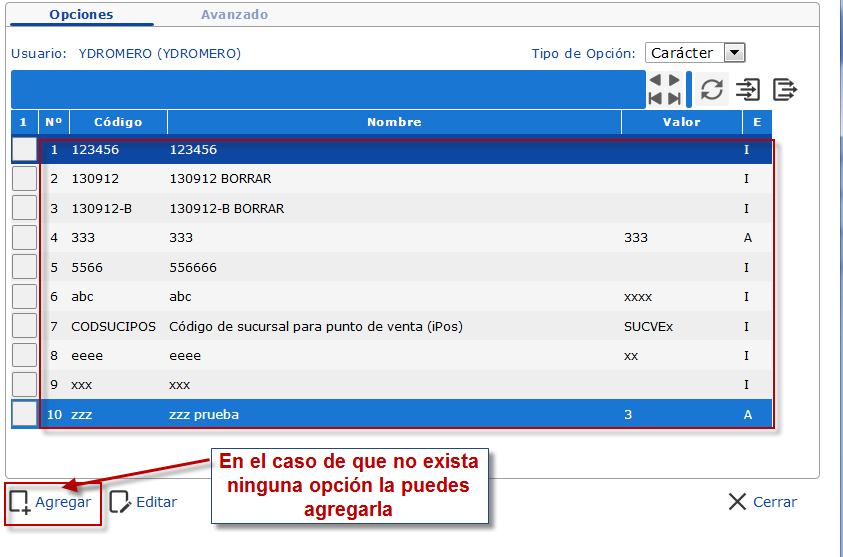
Task: Click the Cerrar X icon
Action: coord(737,502)
